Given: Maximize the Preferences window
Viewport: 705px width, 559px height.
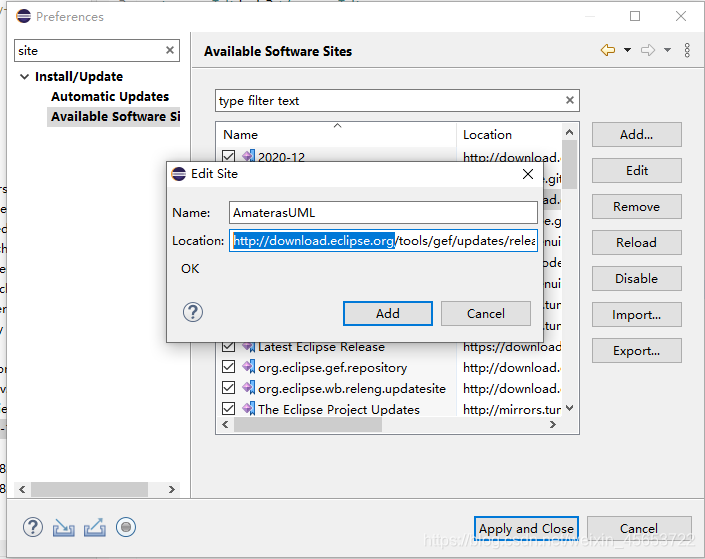Looking at the screenshot, I should [x=635, y=16].
